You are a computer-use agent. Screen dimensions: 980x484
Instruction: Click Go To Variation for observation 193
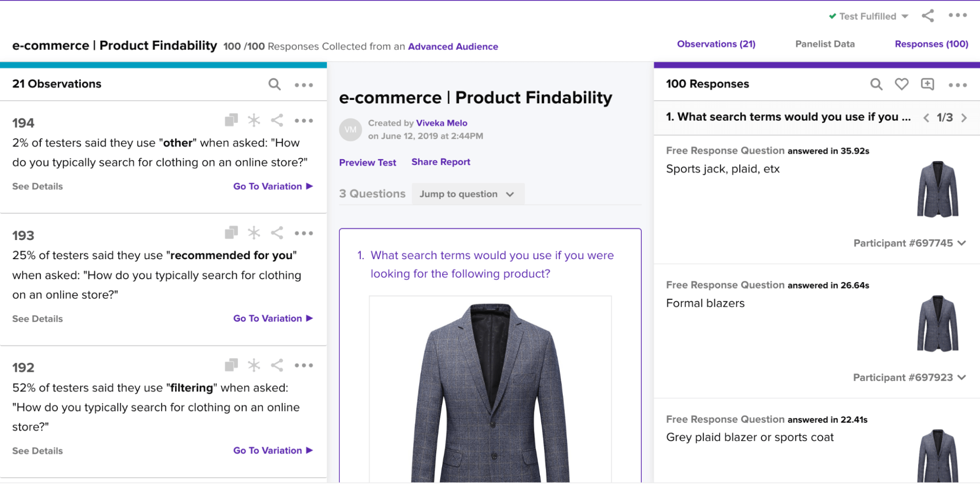(x=273, y=318)
